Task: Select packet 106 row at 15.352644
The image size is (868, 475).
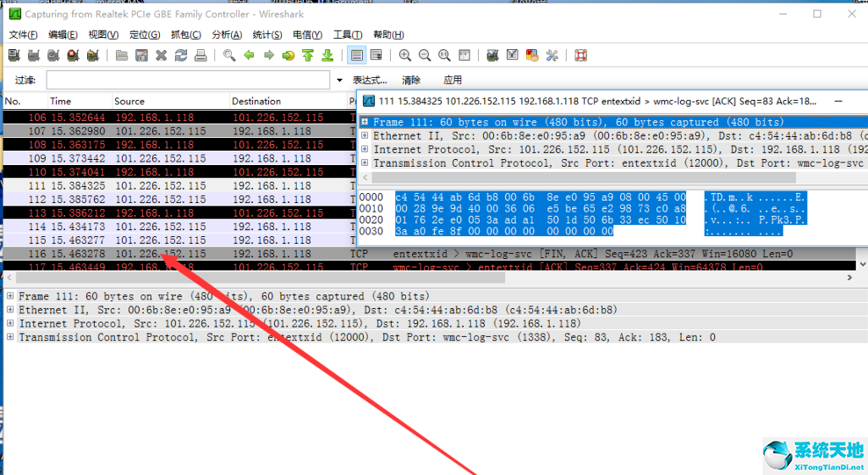Action: click(x=180, y=118)
